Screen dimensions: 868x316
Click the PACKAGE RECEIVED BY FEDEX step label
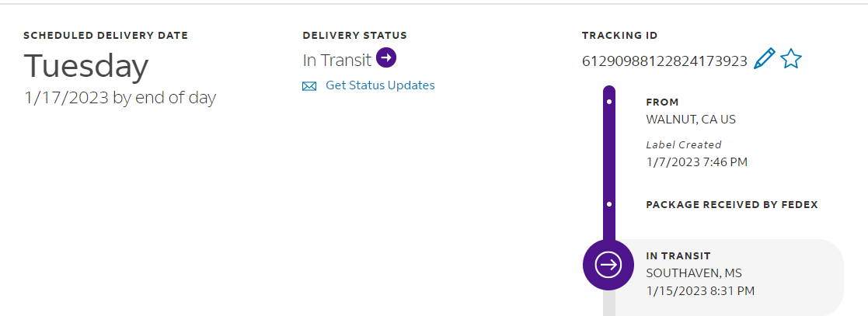click(x=731, y=205)
